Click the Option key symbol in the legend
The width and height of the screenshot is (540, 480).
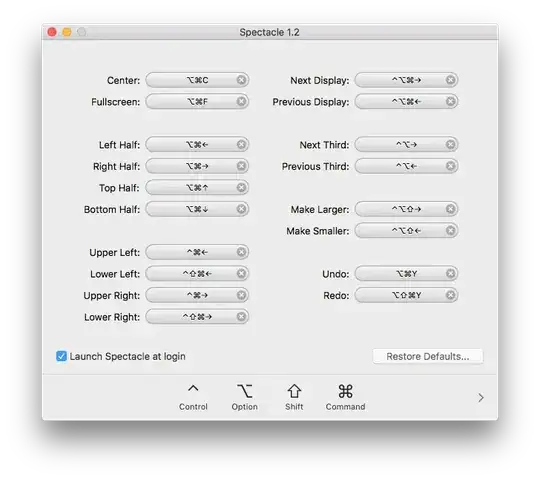(x=245, y=391)
